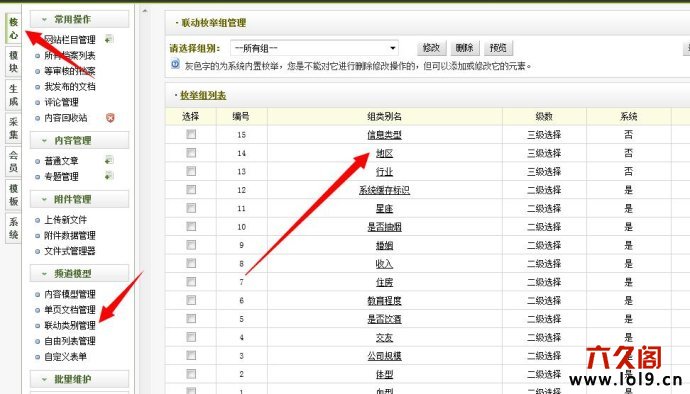Click the add icon next to 专题管理
This screenshot has width=690, height=394.
tap(109, 176)
